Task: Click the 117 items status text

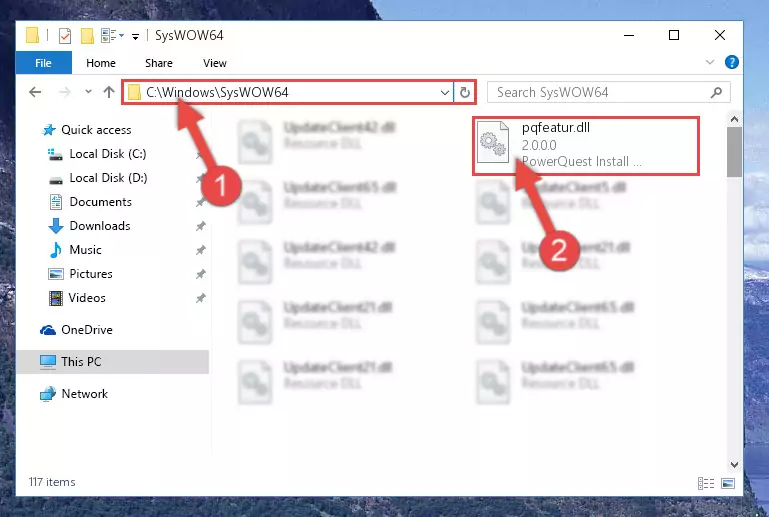Action: pos(52,482)
